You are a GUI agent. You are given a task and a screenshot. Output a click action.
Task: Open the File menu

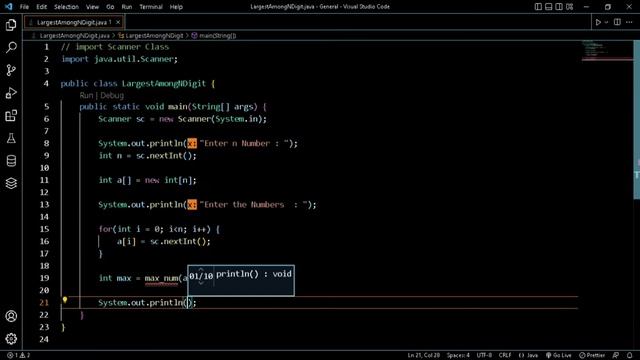[24, 7]
